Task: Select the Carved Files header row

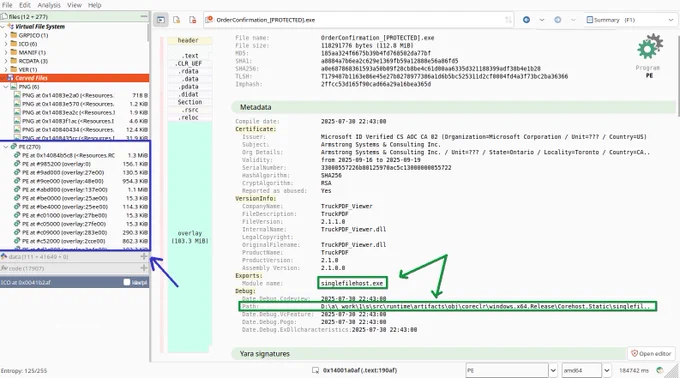Action: (x=75, y=78)
